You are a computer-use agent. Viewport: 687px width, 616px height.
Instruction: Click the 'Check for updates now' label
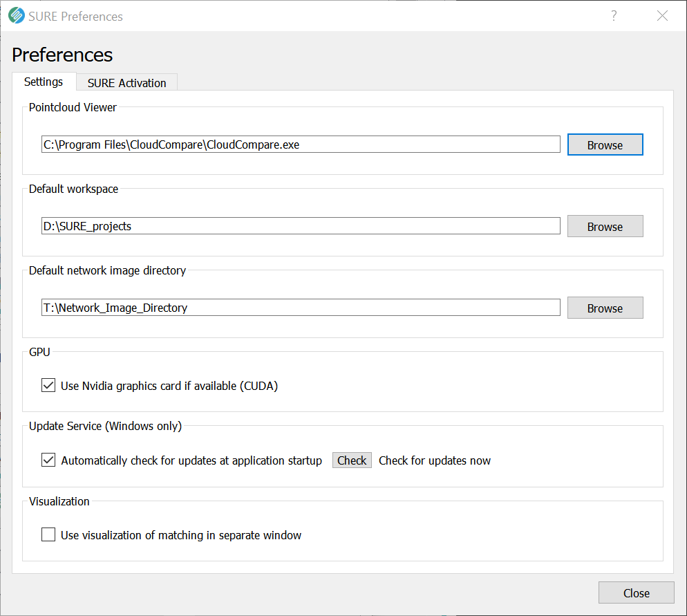(435, 460)
